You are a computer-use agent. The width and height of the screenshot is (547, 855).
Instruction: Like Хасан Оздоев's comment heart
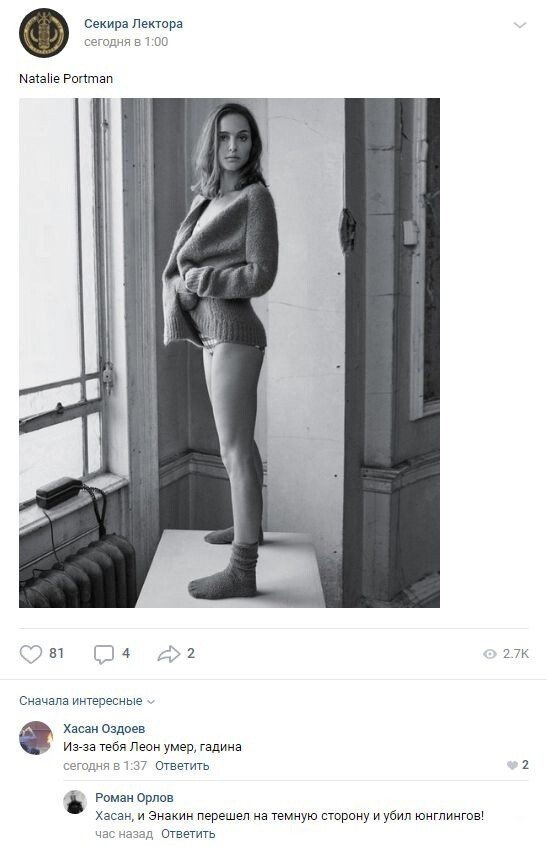click(x=512, y=765)
